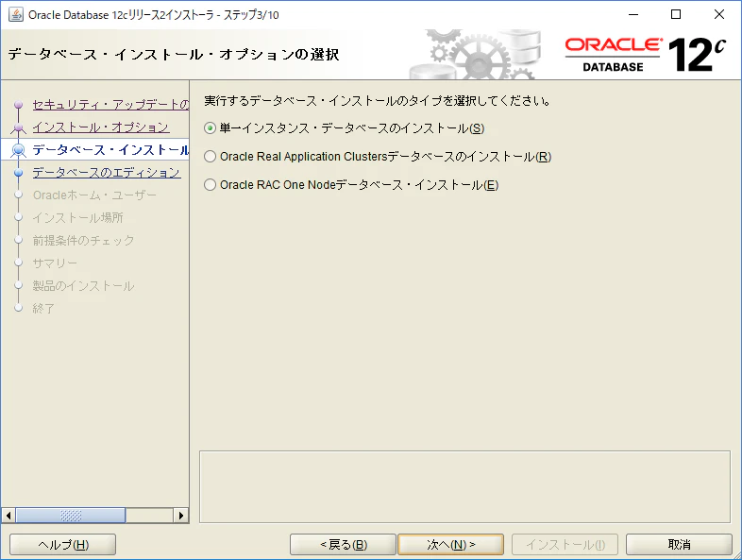Click 戻る(B) back button

point(343,544)
